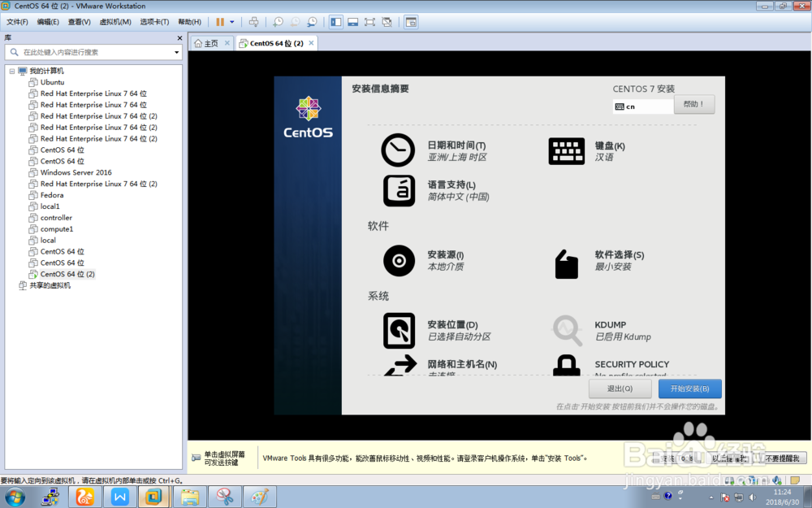The width and height of the screenshot is (812, 508).
Task: Open the 帮助(H) menu
Action: (x=189, y=22)
